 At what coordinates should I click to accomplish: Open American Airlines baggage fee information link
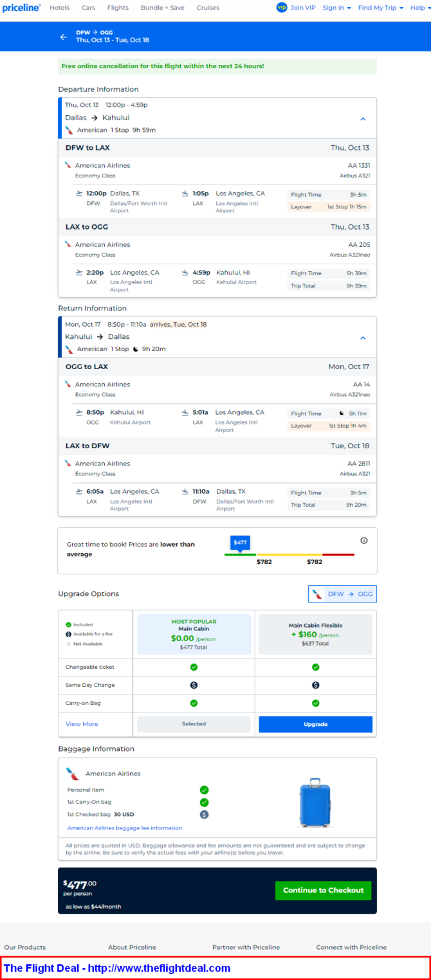pos(125,828)
